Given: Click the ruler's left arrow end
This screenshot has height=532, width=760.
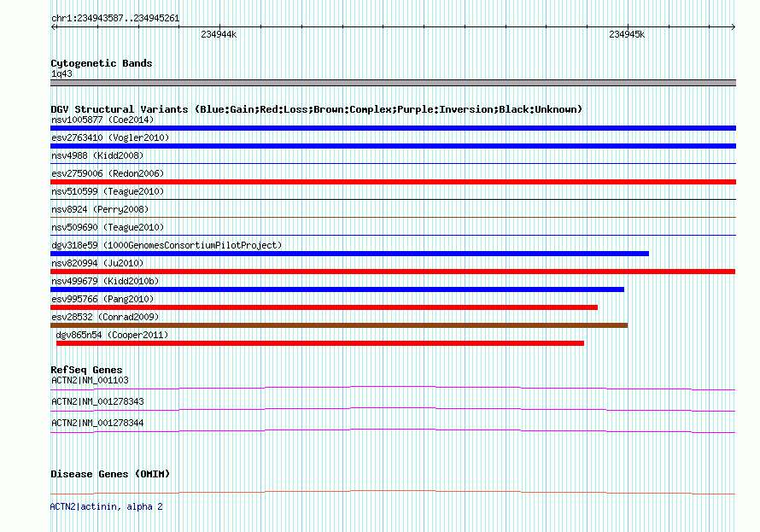Looking at the screenshot, I should (x=53, y=27).
